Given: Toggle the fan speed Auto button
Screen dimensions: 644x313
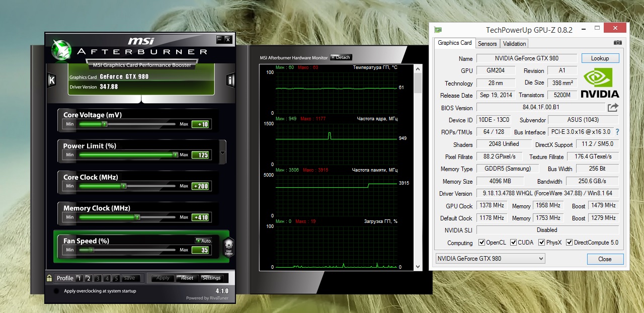Looking at the screenshot, I should [x=203, y=241].
